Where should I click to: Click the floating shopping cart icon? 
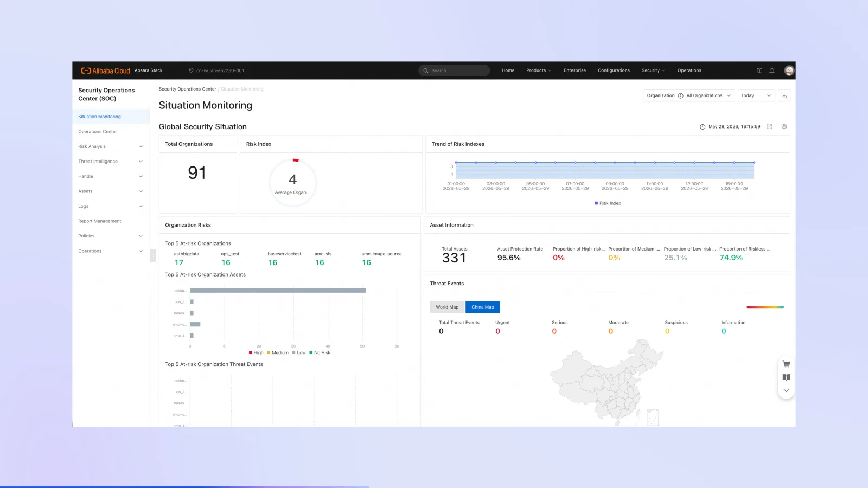tap(786, 364)
